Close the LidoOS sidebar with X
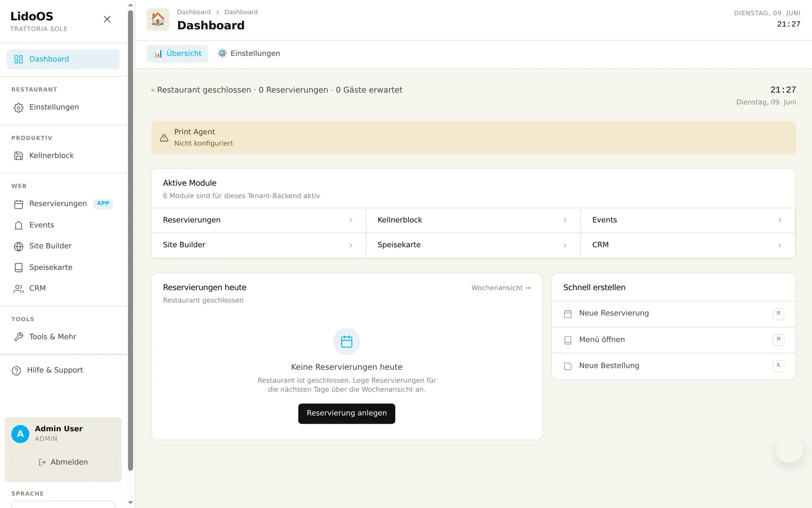 pyautogui.click(x=107, y=19)
